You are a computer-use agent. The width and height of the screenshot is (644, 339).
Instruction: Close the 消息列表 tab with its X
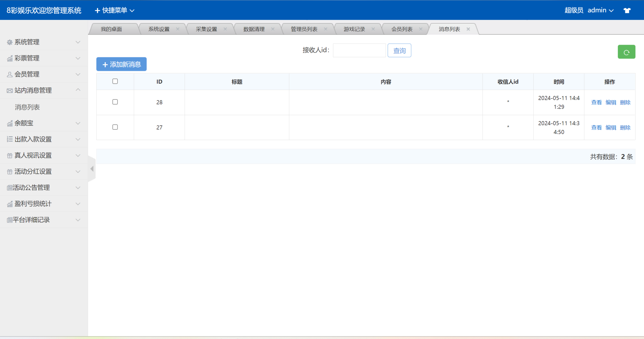[468, 29]
